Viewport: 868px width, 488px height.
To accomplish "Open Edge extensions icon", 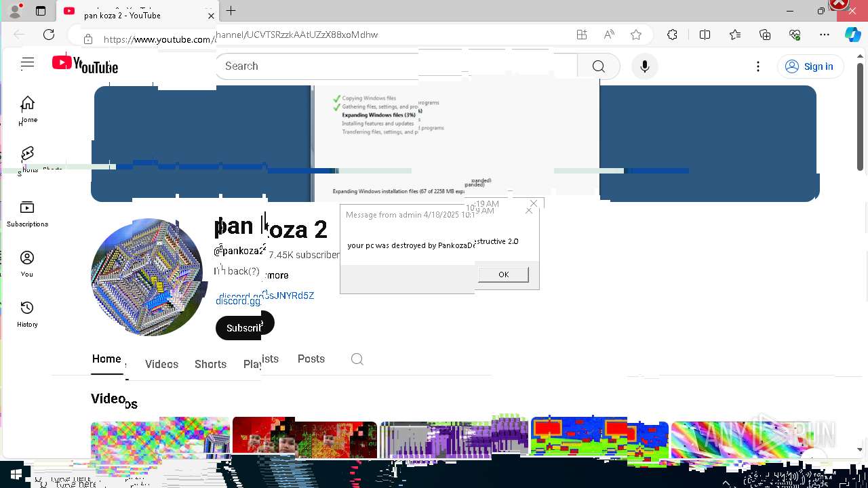I will pos(672,35).
